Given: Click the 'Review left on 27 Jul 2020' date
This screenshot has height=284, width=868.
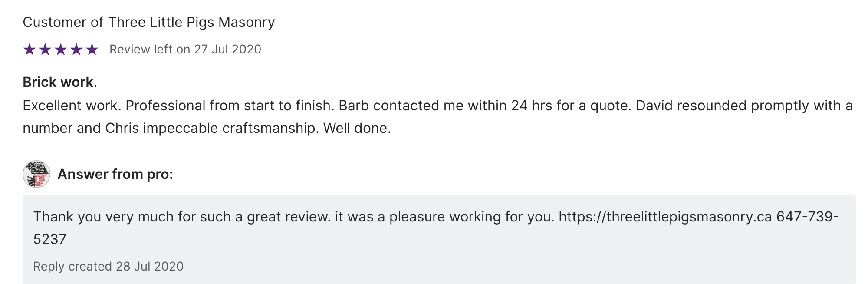Looking at the screenshot, I should (185, 50).
